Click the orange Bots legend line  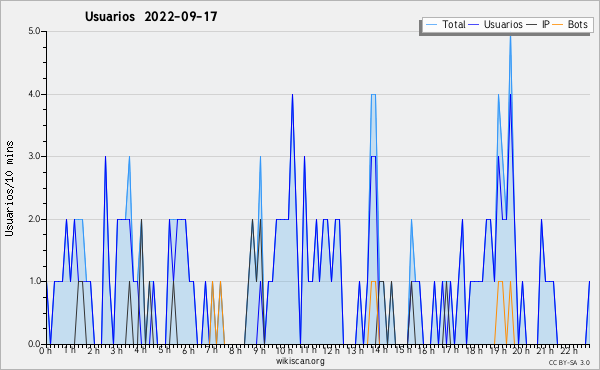point(558,25)
